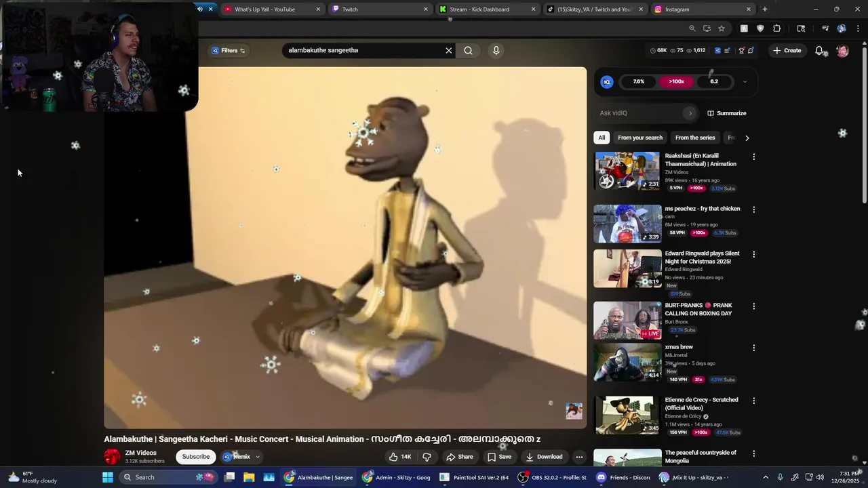Start voice search with the microphone icon

point(496,50)
